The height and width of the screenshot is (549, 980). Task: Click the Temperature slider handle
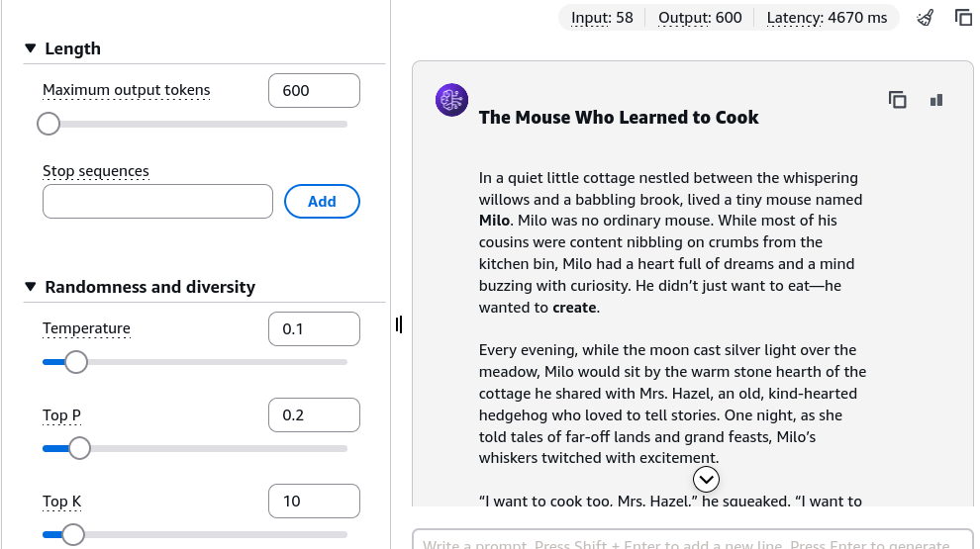click(x=76, y=362)
